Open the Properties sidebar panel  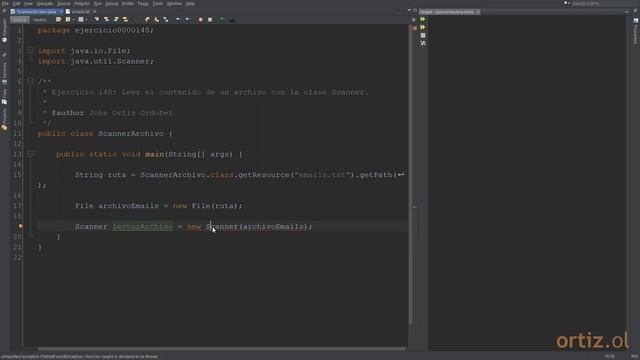click(636, 32)
